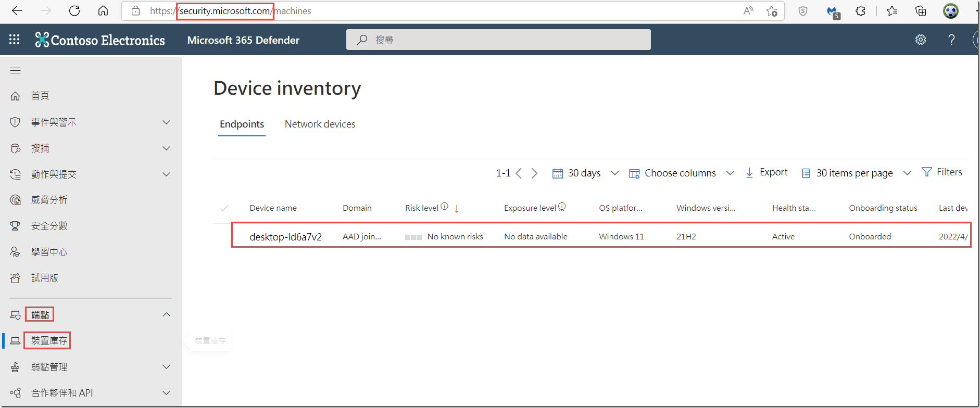The width and height of the screenshot is (980, 408).
Task: Sort by Device name column header
Action: click(x=273, y=208)
